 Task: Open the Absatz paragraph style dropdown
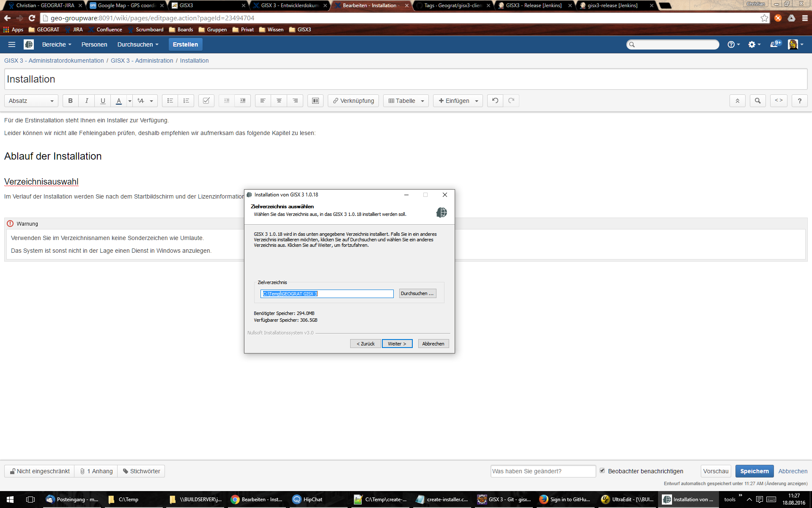coord(31,101)
